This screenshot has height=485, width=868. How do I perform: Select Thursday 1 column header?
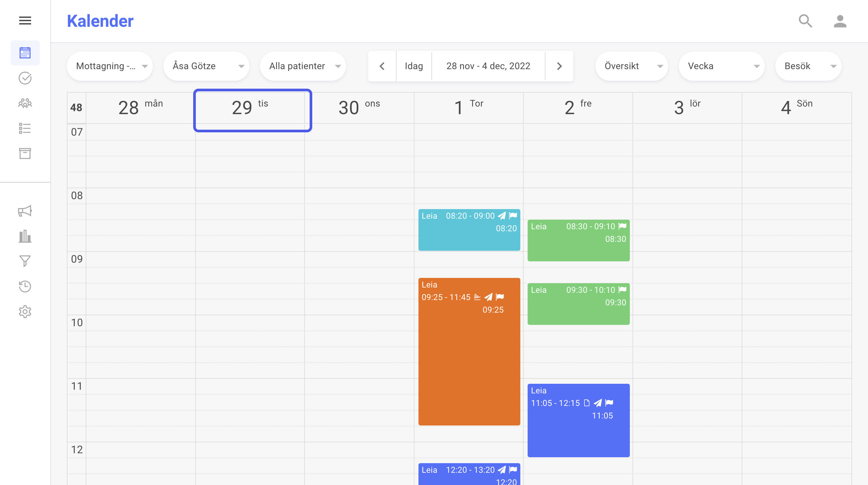coord(469,108)
